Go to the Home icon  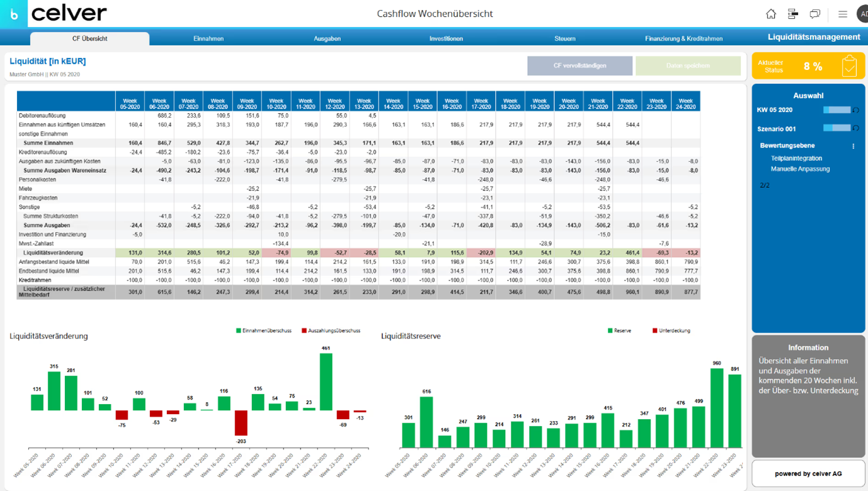[x=770, y=14]
